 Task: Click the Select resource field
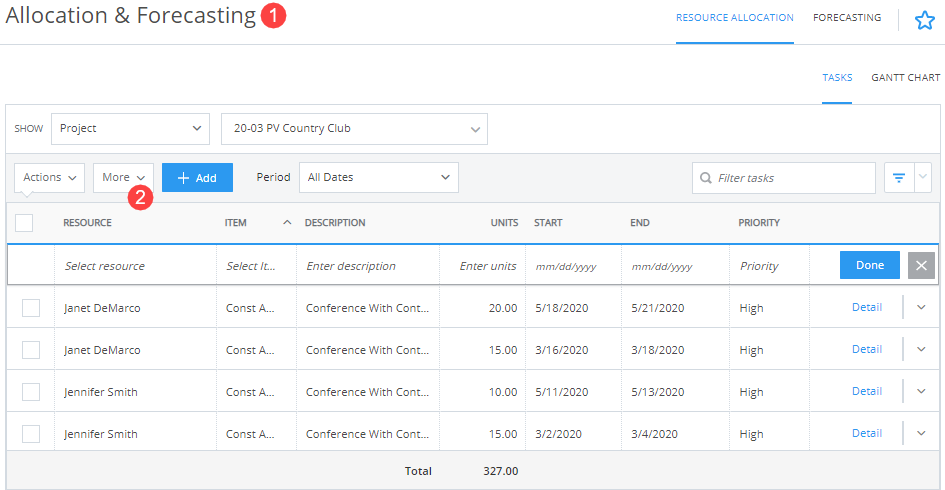pos(136,266)
